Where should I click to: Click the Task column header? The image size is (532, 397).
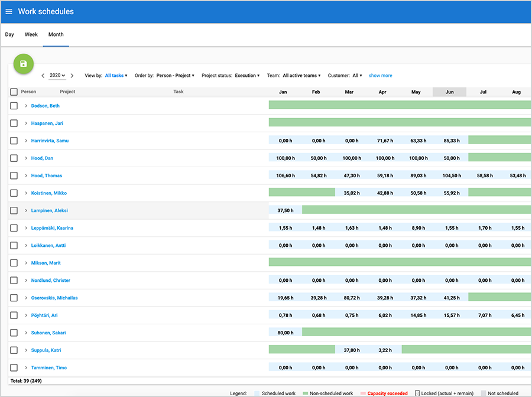[x=179, y=92]
